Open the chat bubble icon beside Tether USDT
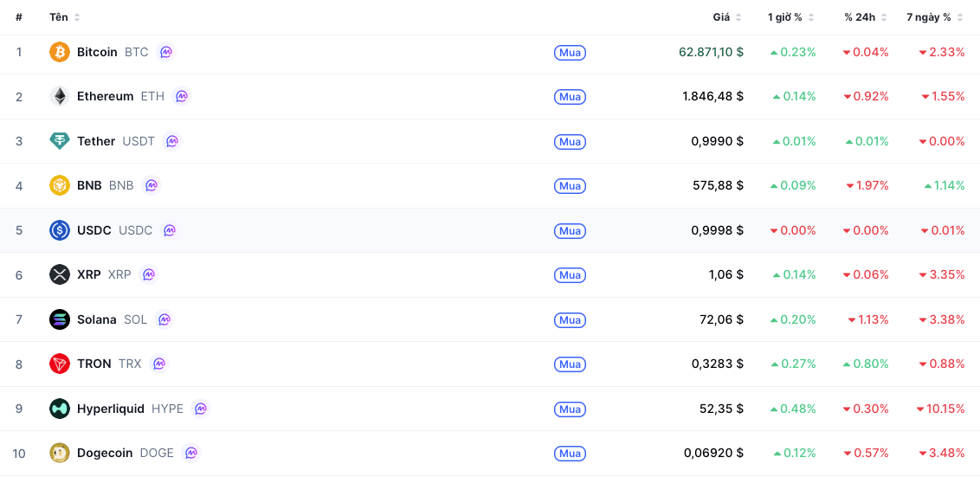This screenshot has width=980, height=477. (x=172, y=141)
